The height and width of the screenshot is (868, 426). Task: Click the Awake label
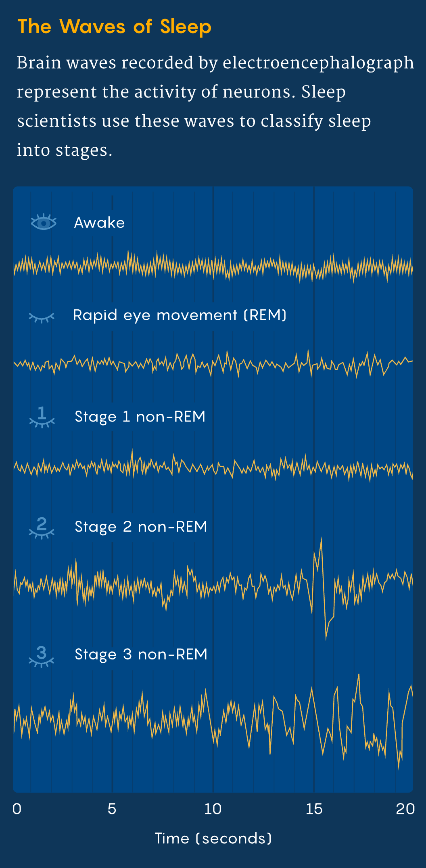pyautogui.click(x=99, y=223)
